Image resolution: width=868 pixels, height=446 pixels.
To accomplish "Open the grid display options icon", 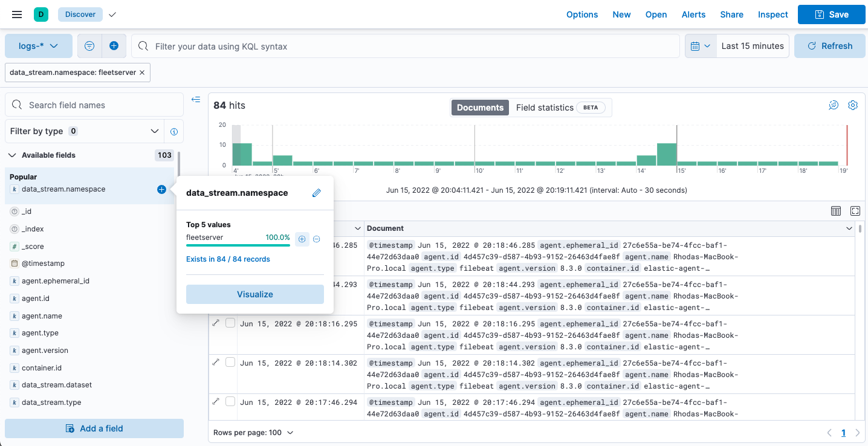I will (x=836, y=211).
